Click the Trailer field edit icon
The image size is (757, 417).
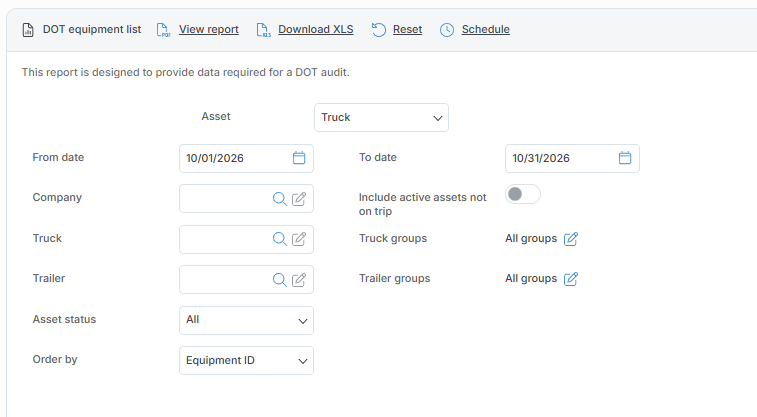point(299,279)
